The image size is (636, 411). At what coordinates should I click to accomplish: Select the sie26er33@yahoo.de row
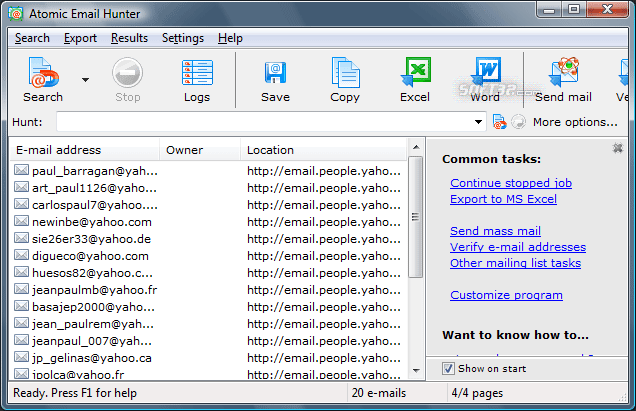tap(208, 239)
